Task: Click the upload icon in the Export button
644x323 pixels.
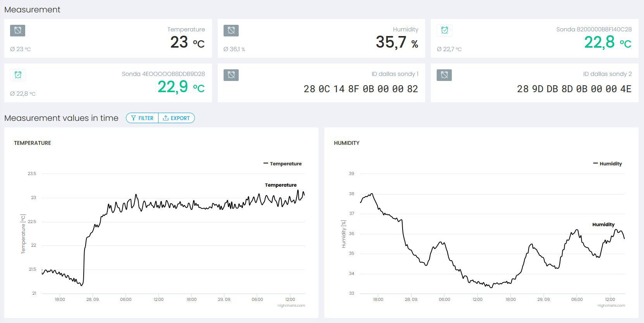Action: pyautogui.click(x=165, y=118)
